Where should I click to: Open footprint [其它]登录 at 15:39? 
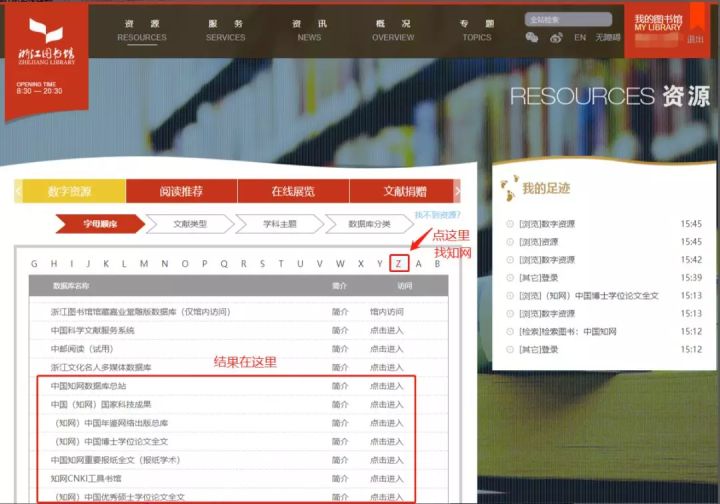[538, 278]
